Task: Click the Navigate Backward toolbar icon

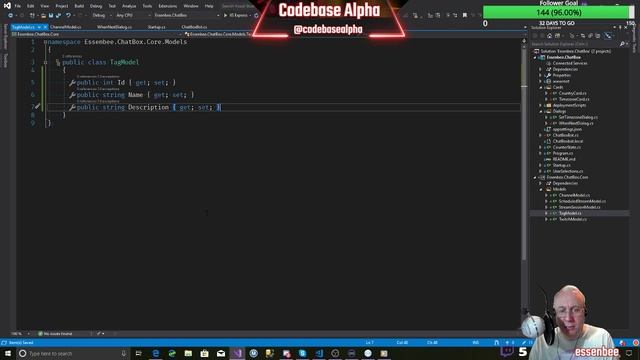Action: (x=11, y=15)
